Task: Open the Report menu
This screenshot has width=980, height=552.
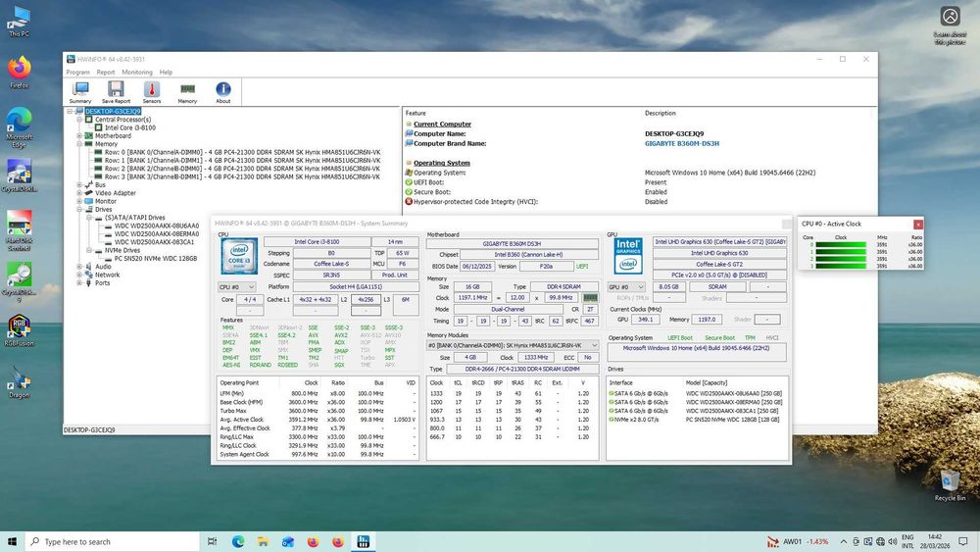Action: tap(106, 73)
